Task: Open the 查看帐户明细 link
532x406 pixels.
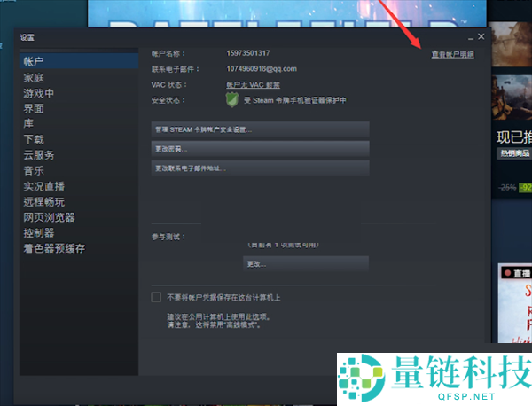Action: [x=451, y=54]
